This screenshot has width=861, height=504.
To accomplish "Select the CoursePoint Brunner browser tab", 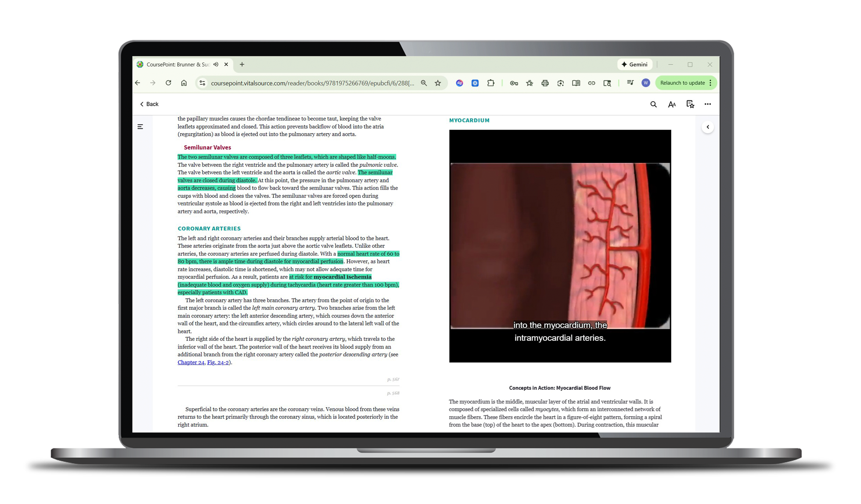I will click(x=178, y=64).
